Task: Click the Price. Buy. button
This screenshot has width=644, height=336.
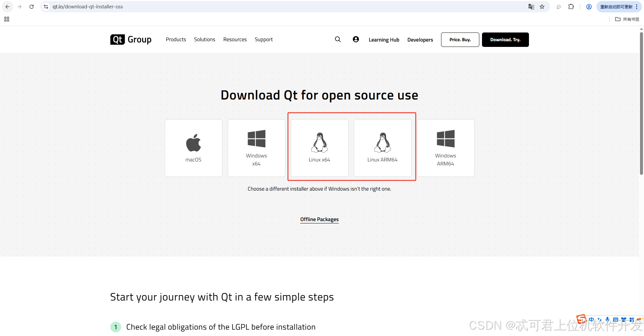Action: point(460,40)
